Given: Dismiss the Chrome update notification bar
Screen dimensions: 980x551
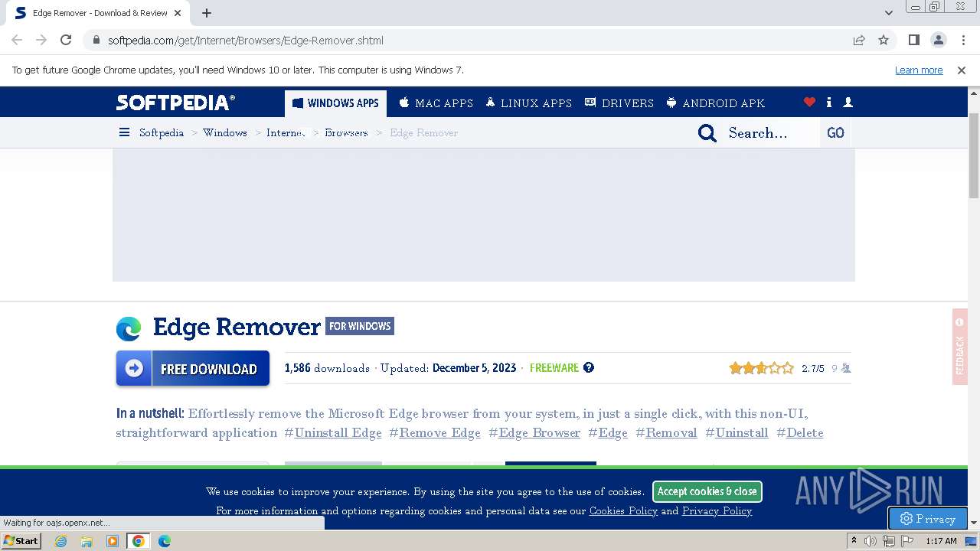Looking at the screenshot, I should (962, 70).
